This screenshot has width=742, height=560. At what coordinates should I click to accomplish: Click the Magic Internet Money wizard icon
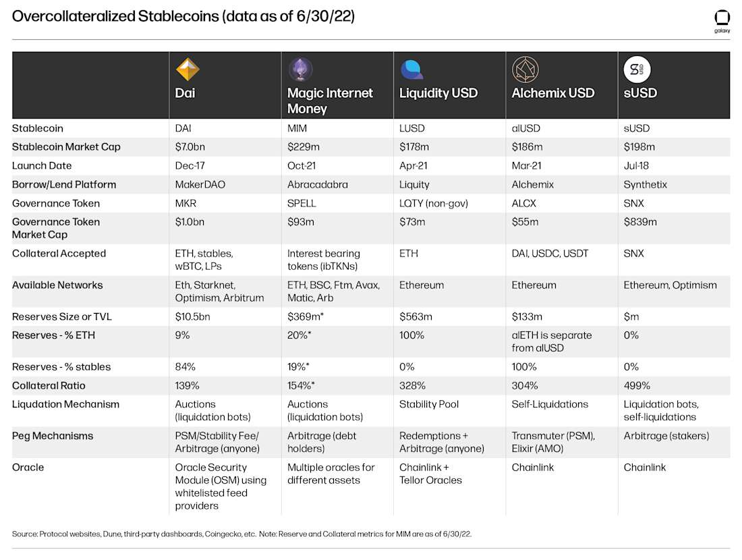tap(300, 69)
